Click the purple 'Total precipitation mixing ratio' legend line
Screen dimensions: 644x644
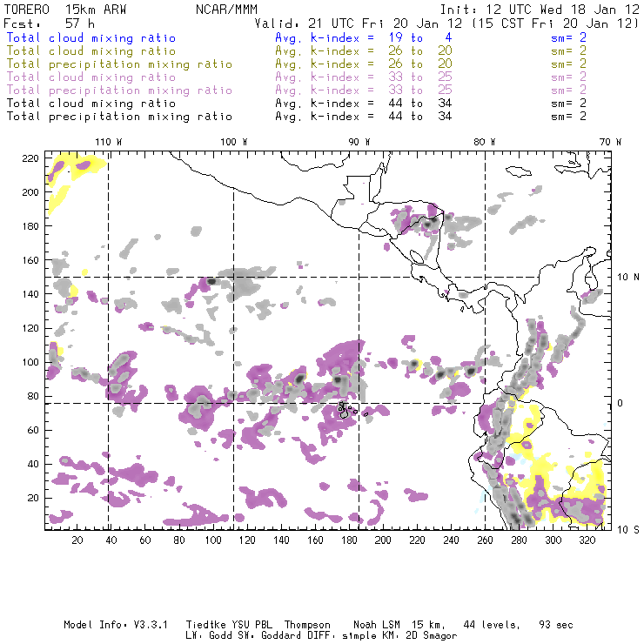[119, 91]
